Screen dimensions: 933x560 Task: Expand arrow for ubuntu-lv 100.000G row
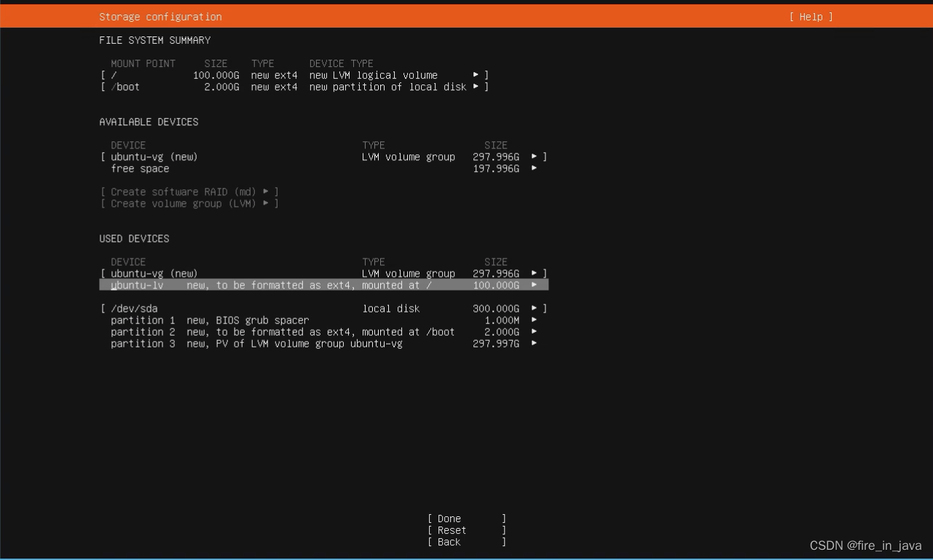pyautogui.click(x=534, y=285)
